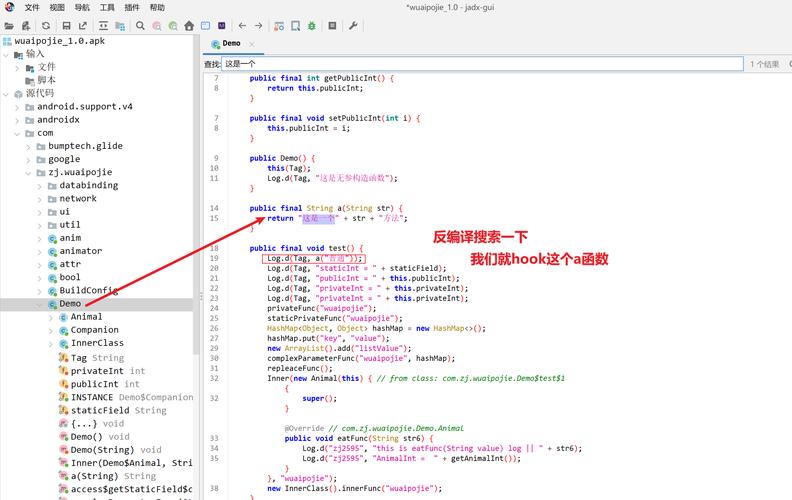Click the add files toolbar icon
This screenshot has width=792, height=500.
click(x=26, y=26)
